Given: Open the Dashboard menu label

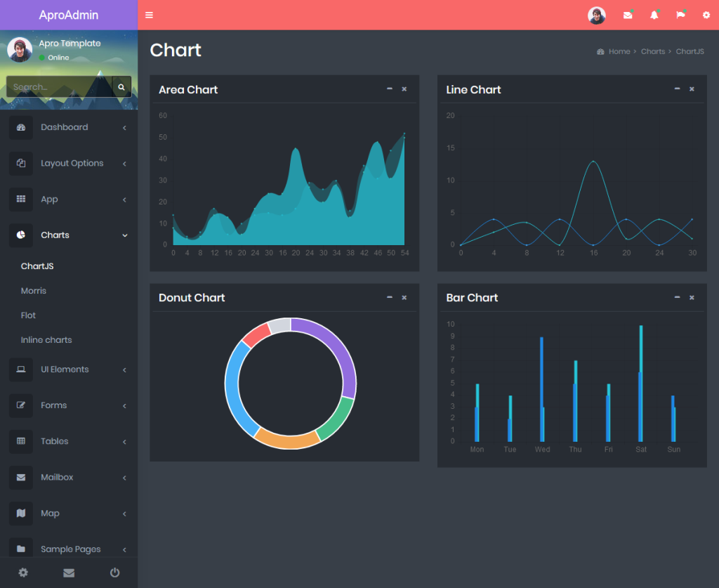Looking at the screenshot, I should click(x=64, y=127).
